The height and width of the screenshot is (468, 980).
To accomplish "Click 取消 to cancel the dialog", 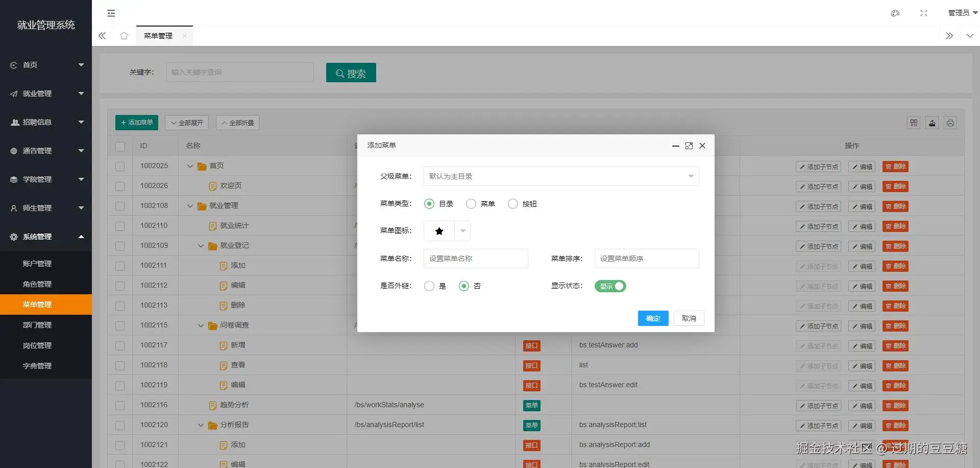I will tap(689, 318).
